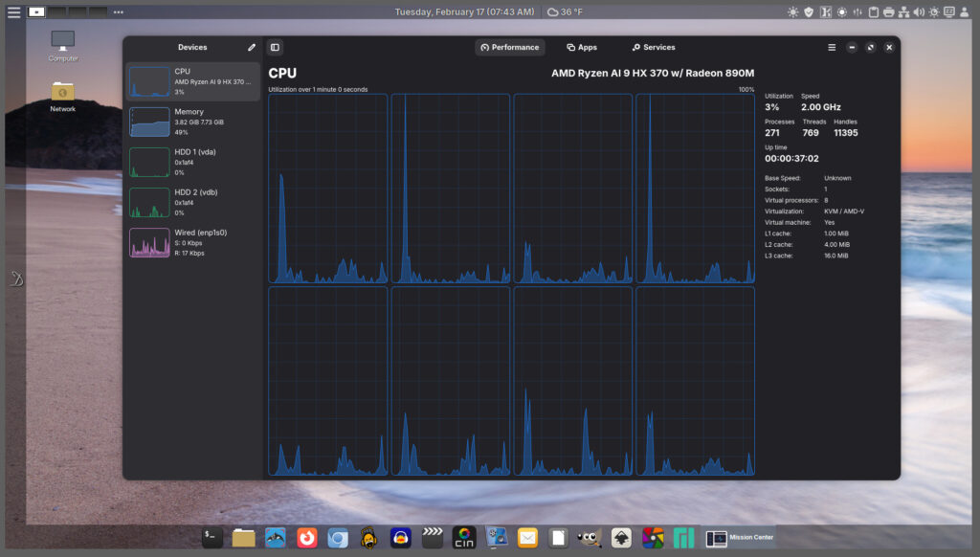Launch the terminal from the dock

[212, 538]
